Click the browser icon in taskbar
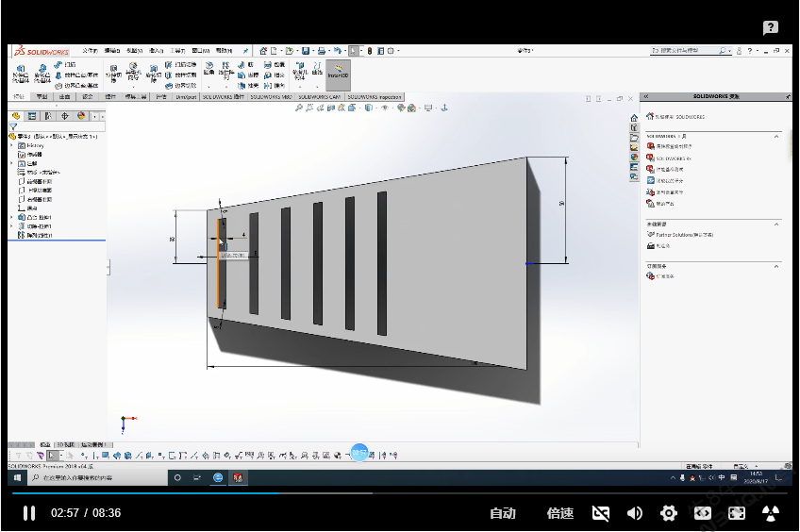 (x=218, y=478)
